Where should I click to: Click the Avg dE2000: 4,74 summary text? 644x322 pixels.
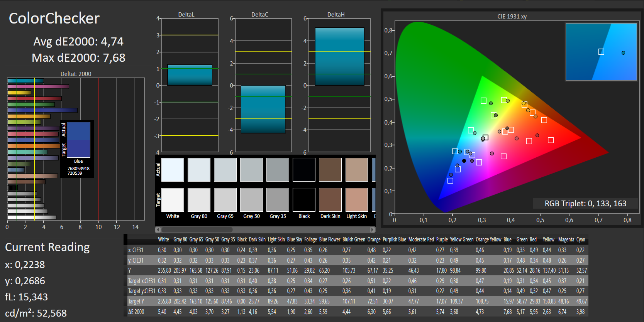pyautogui.click(x=78, y=42)
